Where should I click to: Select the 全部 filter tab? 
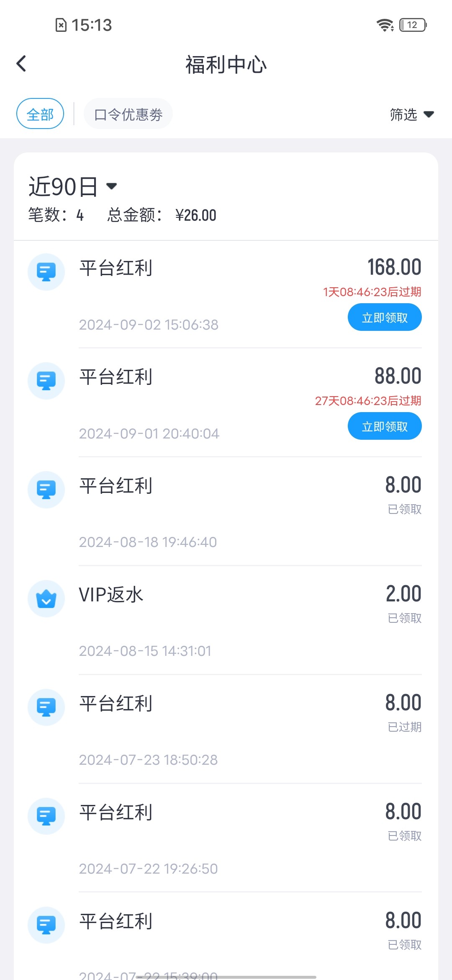pyautogui.click(x=40, y=114)
